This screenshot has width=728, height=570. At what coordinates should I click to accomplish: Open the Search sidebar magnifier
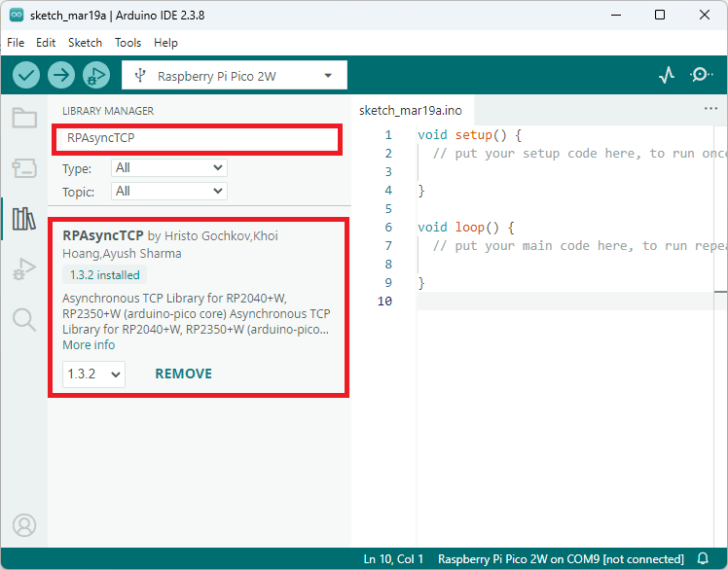(x=24, y=319)
